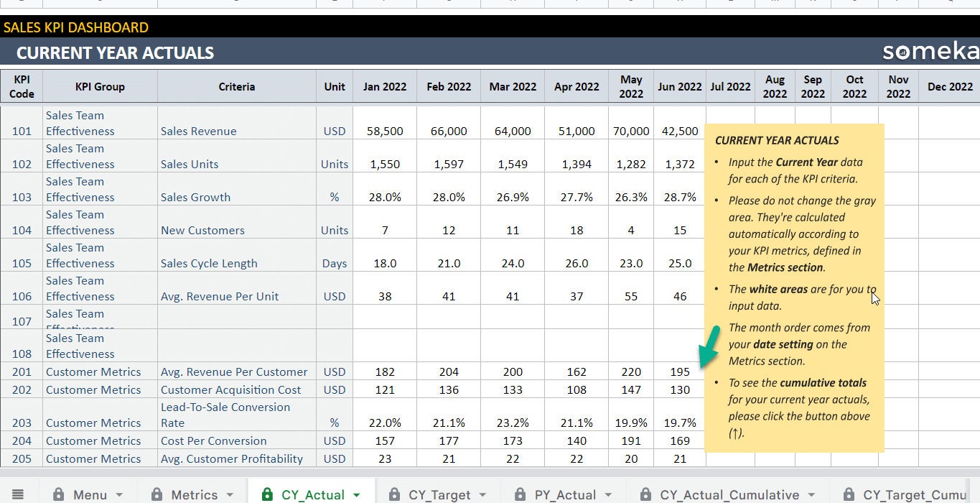Click the green lock icon on CY_Actual tab
This screenshot has height=503, width=980.
tap(268, 494)
